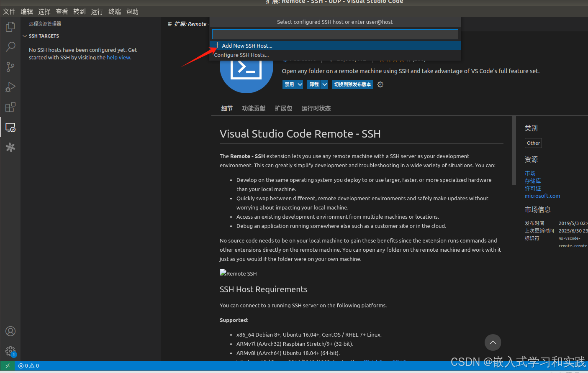Screen dimensions: 588x373
Task: Switch to the 功能贡献 tab
Action: coord(254,108)
